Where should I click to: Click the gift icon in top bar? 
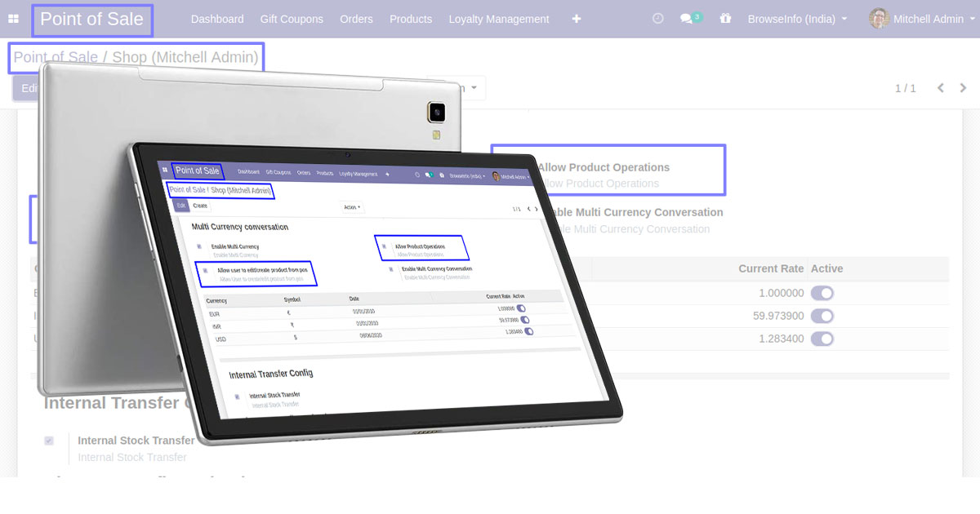point(725,19)
